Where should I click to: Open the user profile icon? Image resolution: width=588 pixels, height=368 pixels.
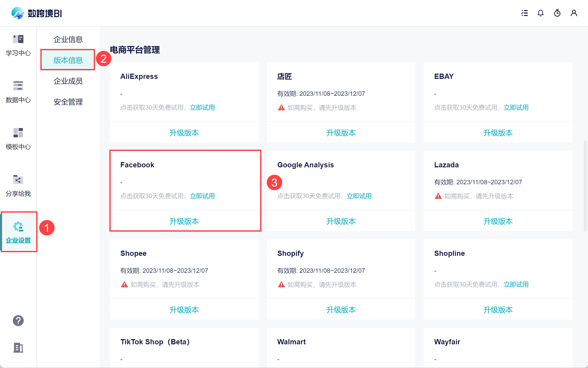tap(574, 13)
